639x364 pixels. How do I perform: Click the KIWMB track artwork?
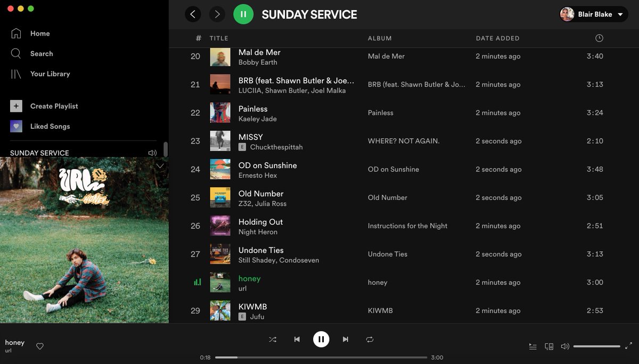click(x=220, y=310)
